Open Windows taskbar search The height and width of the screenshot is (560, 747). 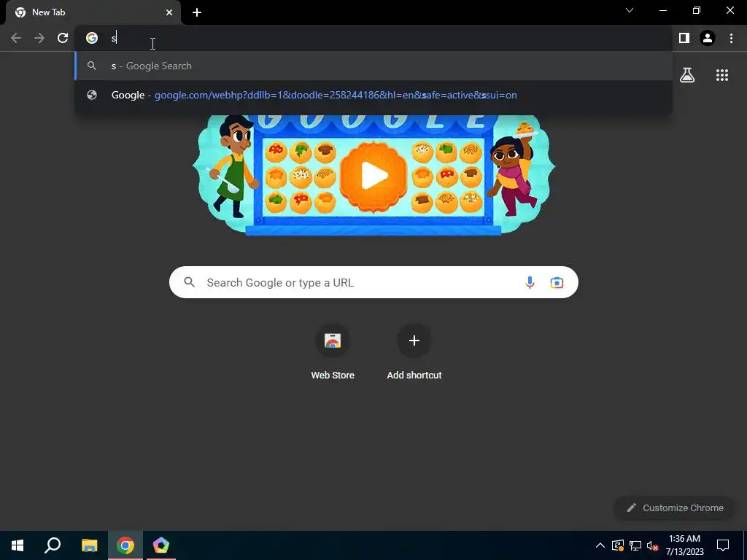(53, 545)
